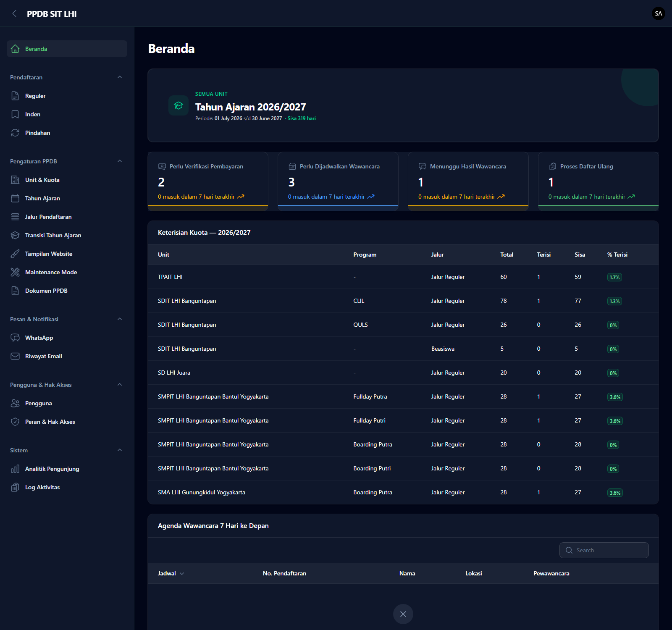672x630 pixels.
Task: Click the WhatsApp chat bubble icon
Action: point(15,338)
